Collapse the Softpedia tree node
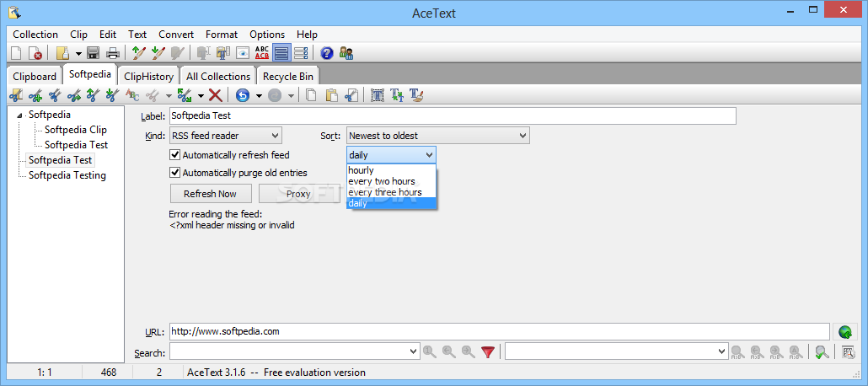Viewport: 868px width, 386px height. (20, 115)
